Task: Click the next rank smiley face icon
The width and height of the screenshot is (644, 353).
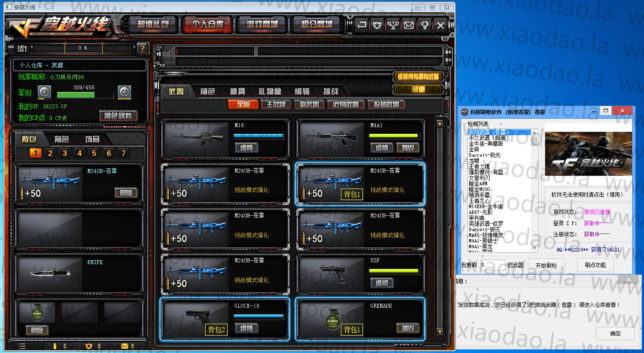Action: pos(124,92)
